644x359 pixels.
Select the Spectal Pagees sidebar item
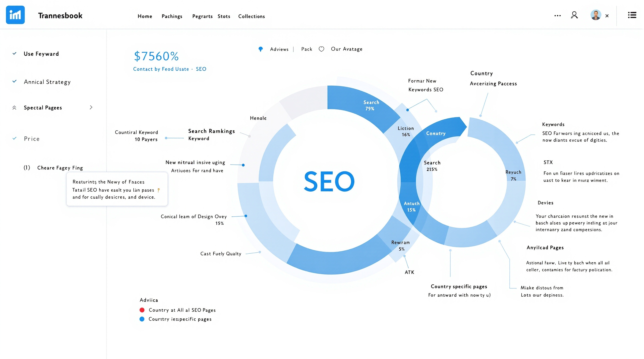tap(43, 108)
